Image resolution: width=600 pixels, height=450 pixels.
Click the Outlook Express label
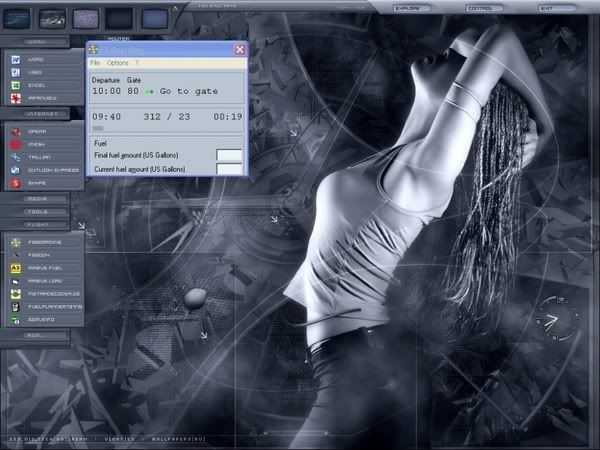point(54,170)
